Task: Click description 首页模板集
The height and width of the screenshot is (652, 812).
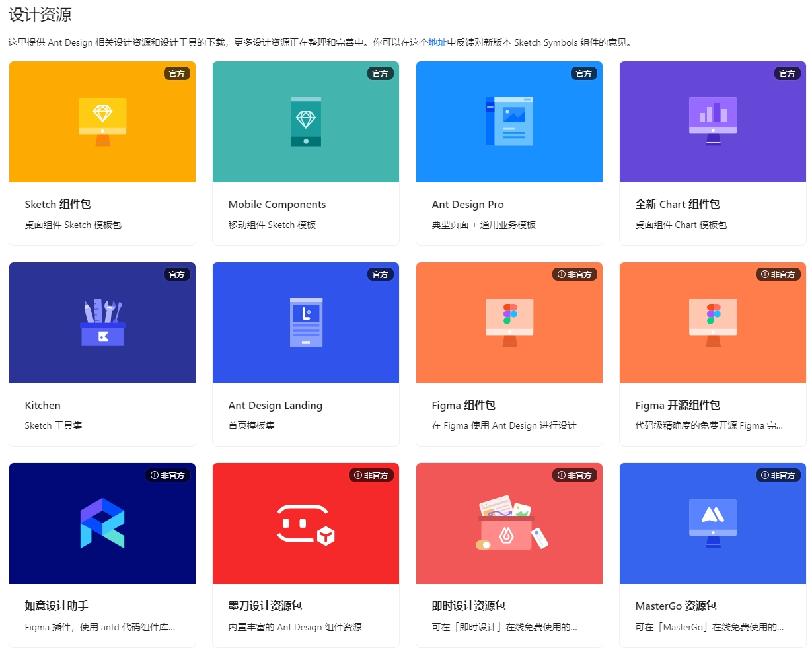Action: 252,425
